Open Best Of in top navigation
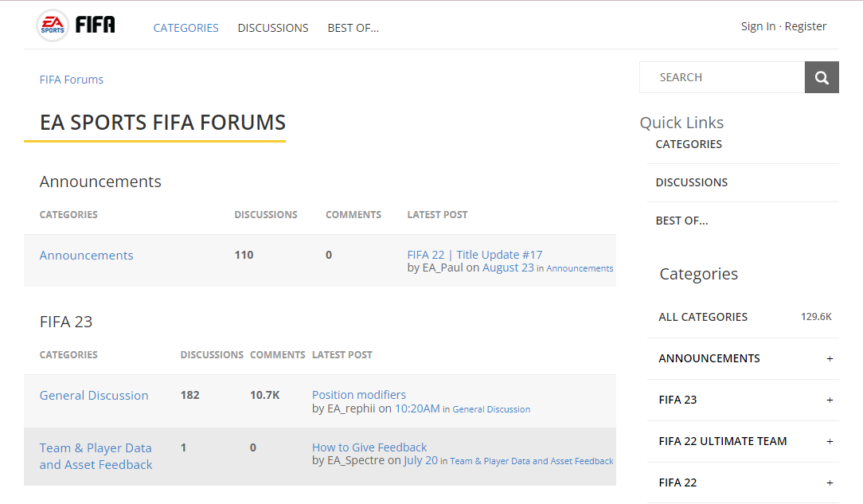This screenshot has height=504, width=863. (353, 28)
